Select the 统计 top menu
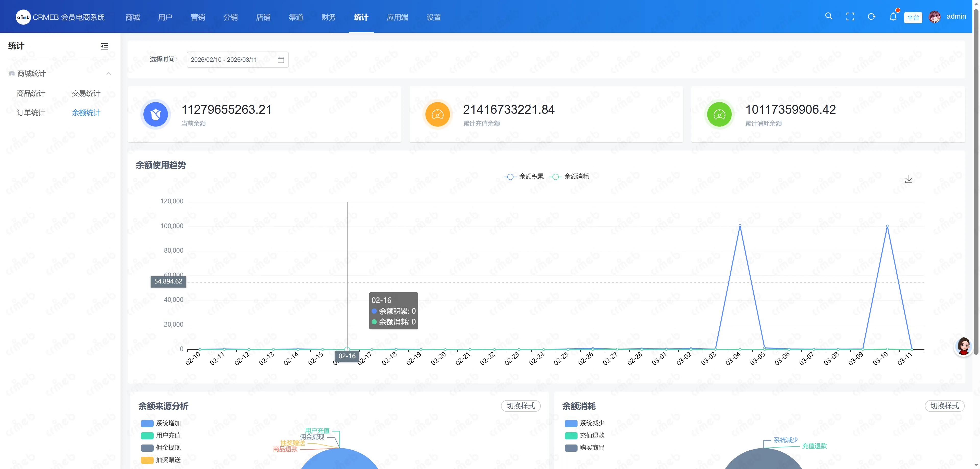Screen dimensions: 980x469 (x=361, y=17)
